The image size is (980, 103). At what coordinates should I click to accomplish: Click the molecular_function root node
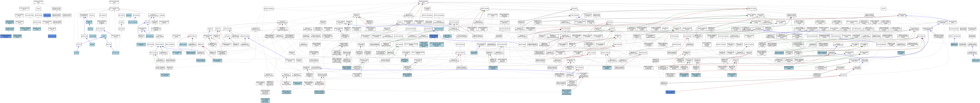(38, 2)
